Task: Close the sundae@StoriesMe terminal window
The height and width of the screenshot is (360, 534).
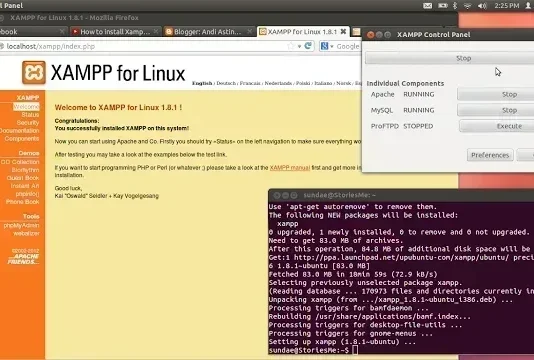Action: tap(277, 195)
